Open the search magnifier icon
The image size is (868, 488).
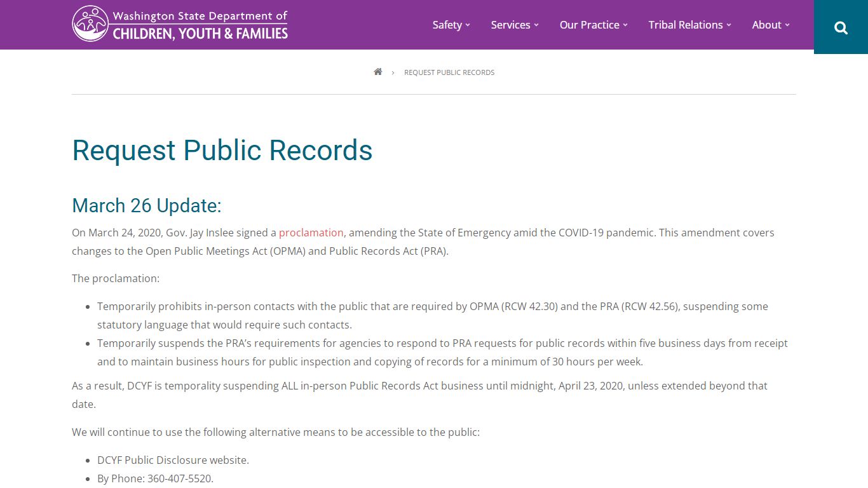pos(841,27)
